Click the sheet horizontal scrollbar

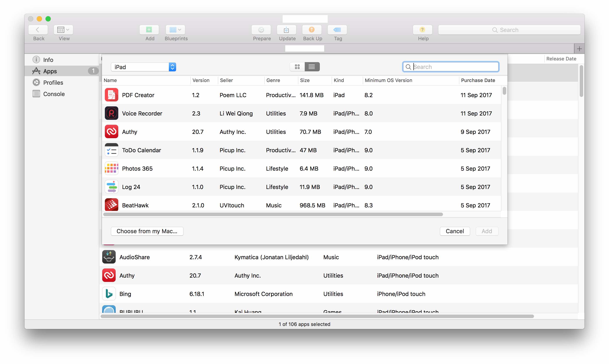click(x=273, y=214)
